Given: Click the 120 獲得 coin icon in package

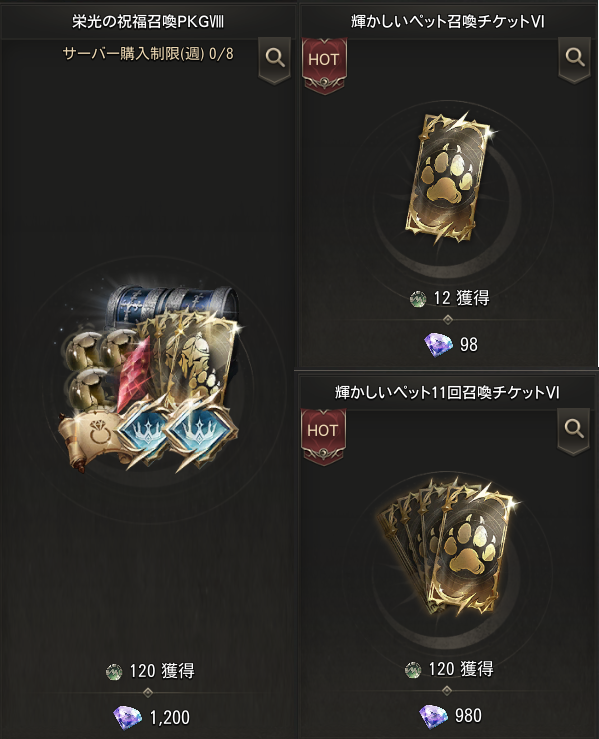Looking at the screenshot, I should [x=114, y=671].
